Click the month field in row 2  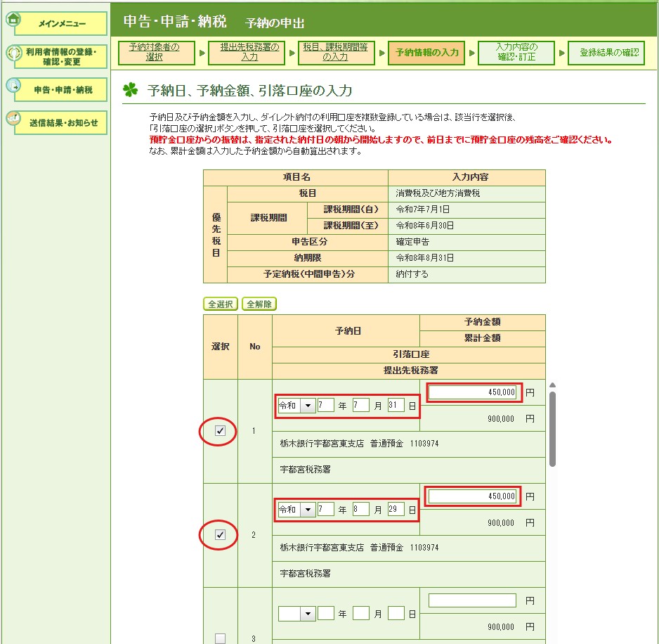(x=360, y=509)
